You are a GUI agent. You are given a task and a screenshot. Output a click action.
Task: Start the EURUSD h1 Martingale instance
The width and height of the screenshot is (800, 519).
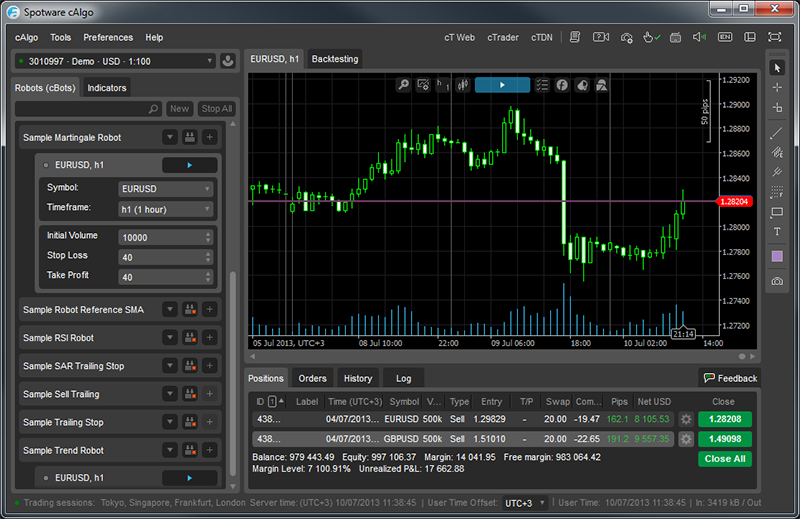(x=189, y=165)
